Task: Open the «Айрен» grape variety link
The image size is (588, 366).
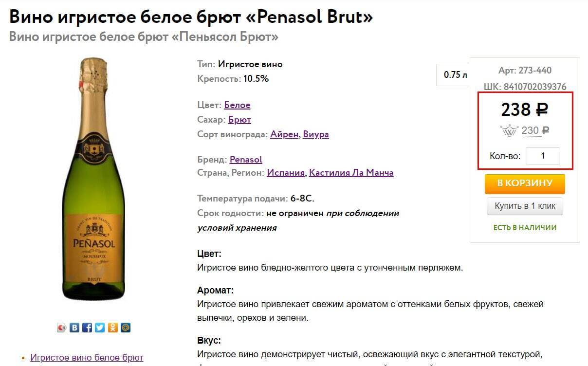Action: (284, 134)
